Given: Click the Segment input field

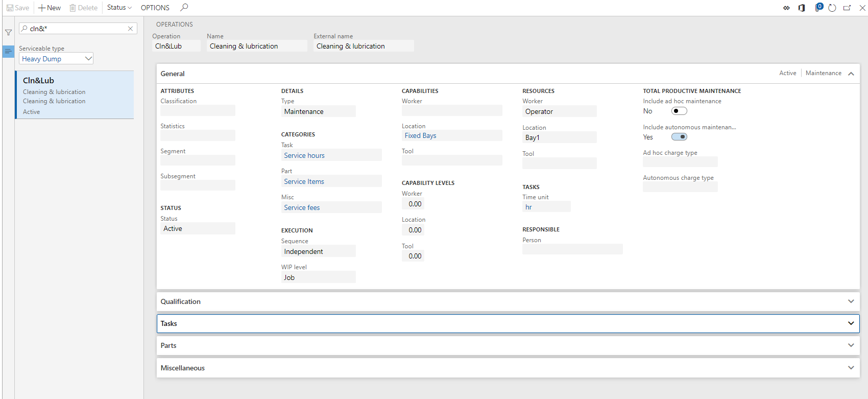Looking at the screenshot, I should pyautogui.click(x=198, y=160).
